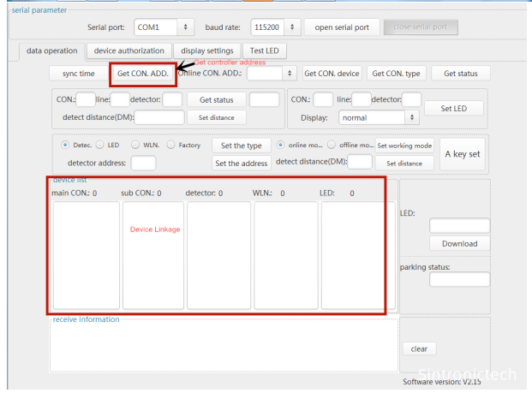Open the display settings tab

pos(207,51)
